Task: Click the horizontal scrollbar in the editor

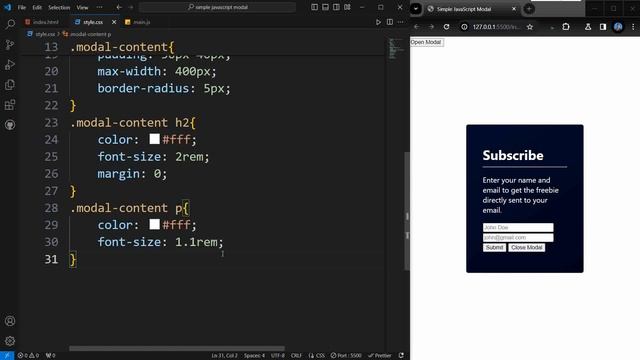Action: (x=177, y=348)
